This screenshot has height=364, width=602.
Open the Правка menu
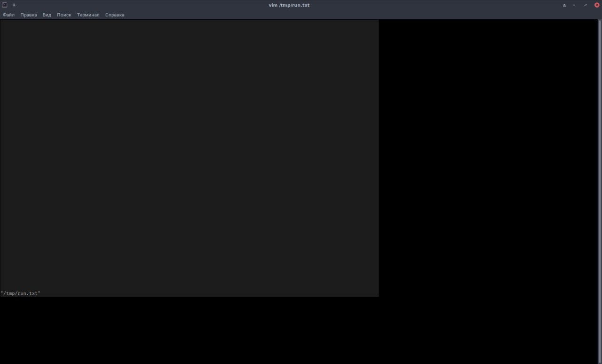point(29,15)
